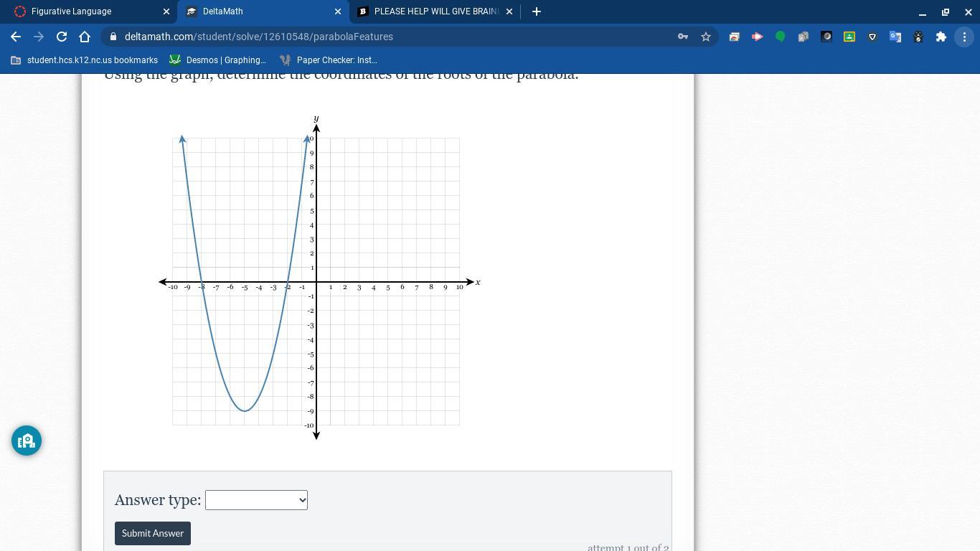The width and height of the screenshot is (980, 551).
Task: Click the Google Classroom extension icon
Action: pos(849,37)
